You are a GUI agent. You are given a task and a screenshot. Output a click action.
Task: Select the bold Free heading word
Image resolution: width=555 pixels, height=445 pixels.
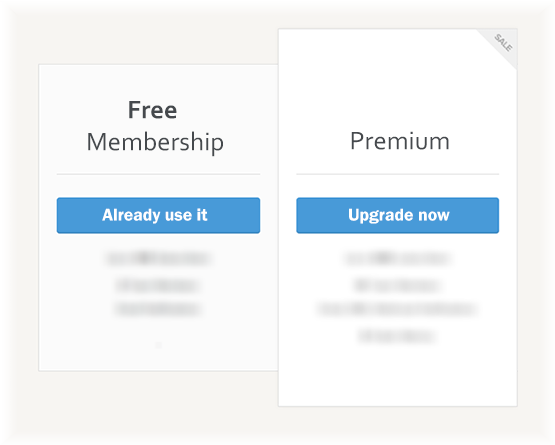pyautogui.click(x=153, y=110)
